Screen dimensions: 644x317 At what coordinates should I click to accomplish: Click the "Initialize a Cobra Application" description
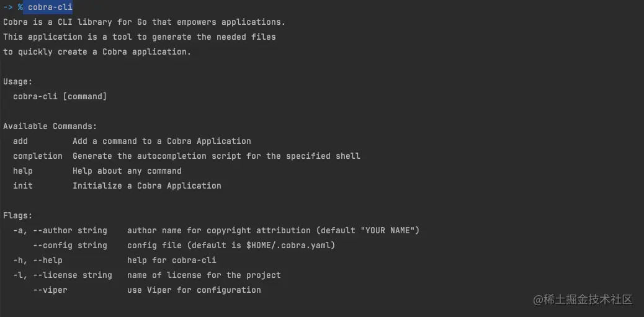click(146, 185)
